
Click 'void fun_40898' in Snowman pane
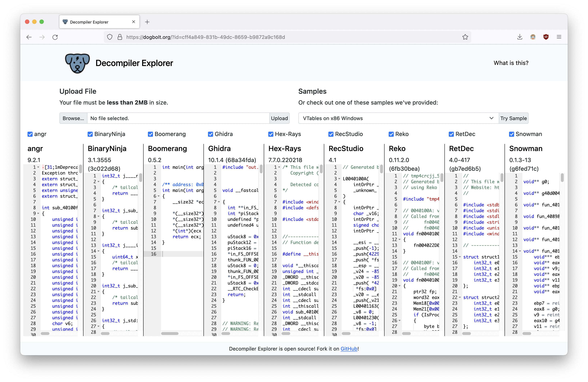(x=541, y=217)
